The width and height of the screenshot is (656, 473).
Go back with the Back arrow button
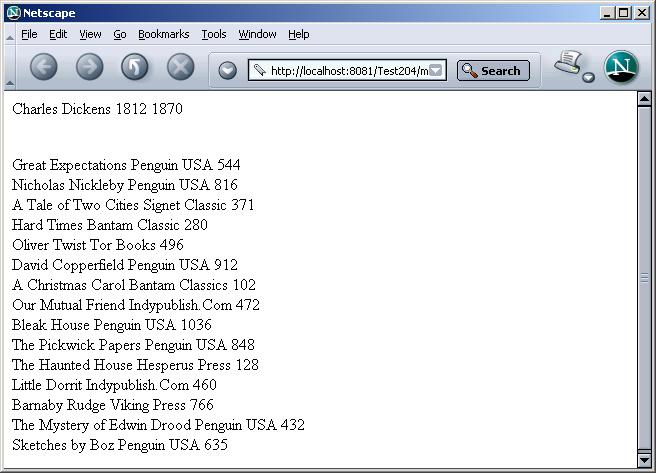pyautogui.click(x=44, y=66)
